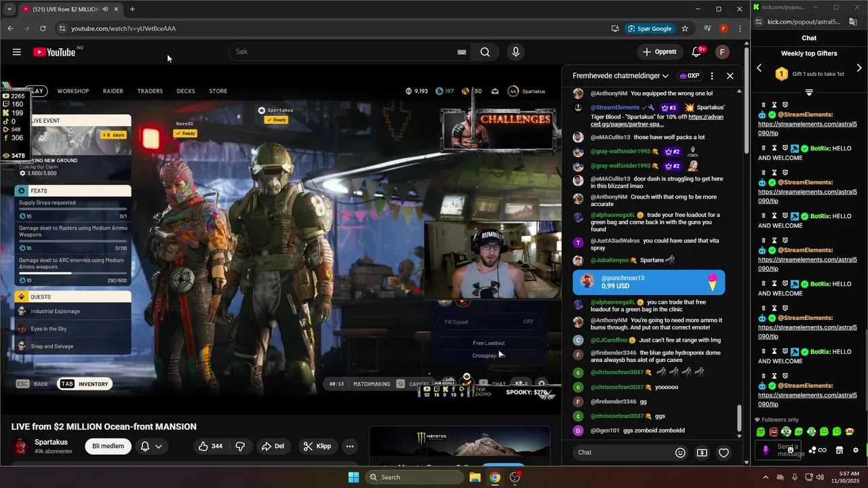Screen dimensions: 868x488
Task: Show next Weekly top Gifters slide
Action: 859,68
